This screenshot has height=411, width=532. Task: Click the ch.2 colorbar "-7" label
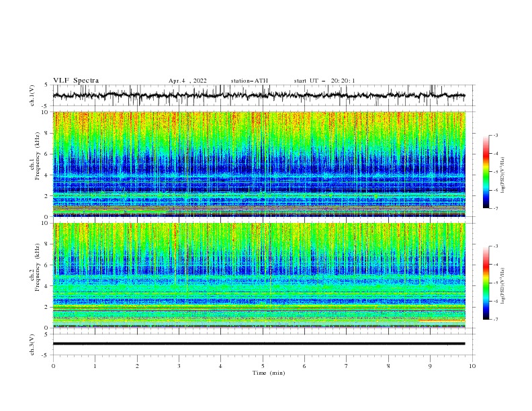(x=496, y=320)
